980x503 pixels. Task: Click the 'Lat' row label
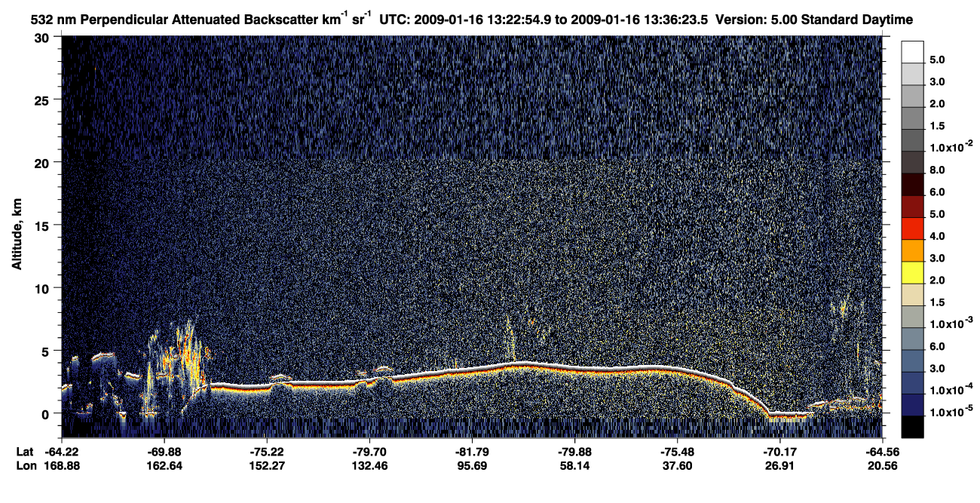tap(24, 452)
